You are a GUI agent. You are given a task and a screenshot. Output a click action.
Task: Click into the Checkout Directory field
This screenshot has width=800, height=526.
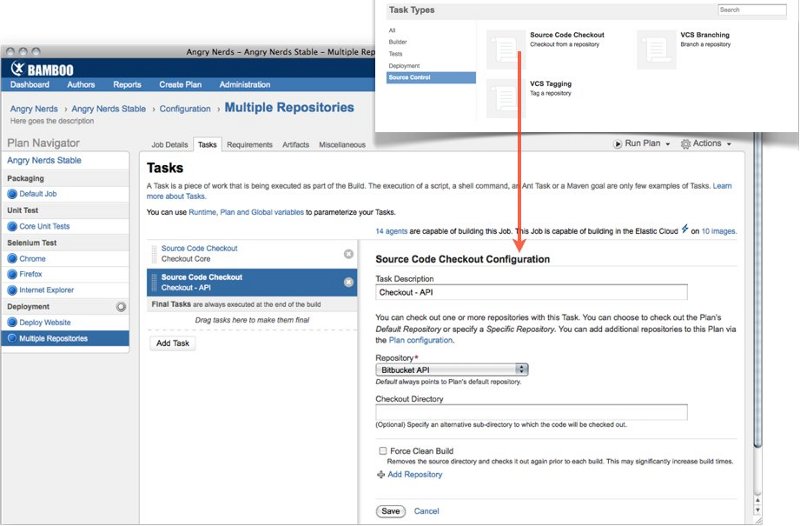click(x=531, y=412)
